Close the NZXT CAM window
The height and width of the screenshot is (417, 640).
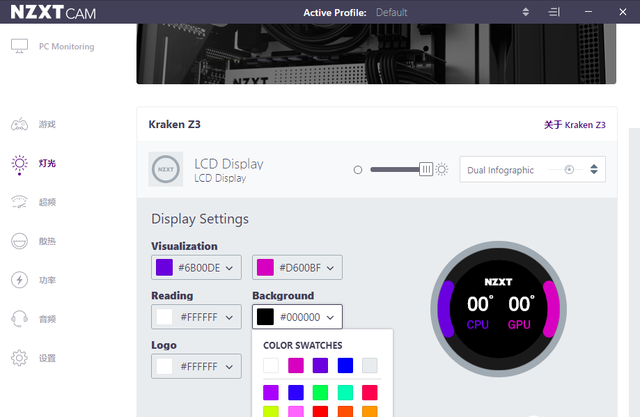pos(622,12)
